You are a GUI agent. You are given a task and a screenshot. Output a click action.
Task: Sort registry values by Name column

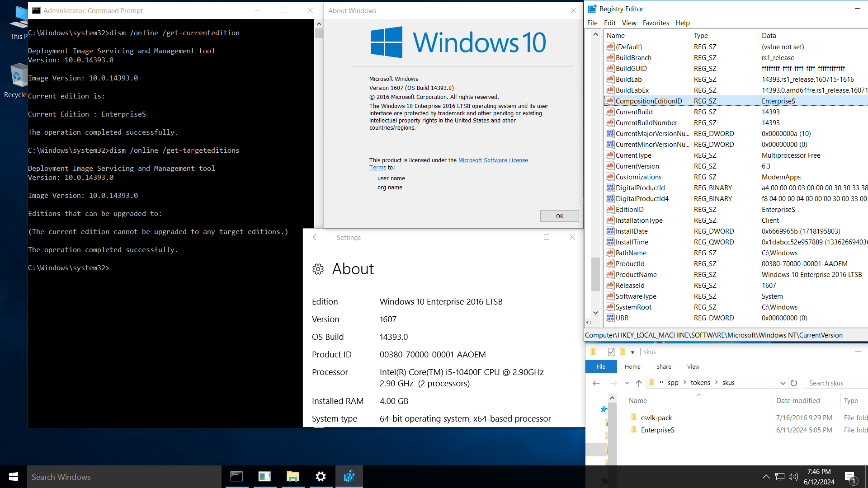[x=646, y=36]
